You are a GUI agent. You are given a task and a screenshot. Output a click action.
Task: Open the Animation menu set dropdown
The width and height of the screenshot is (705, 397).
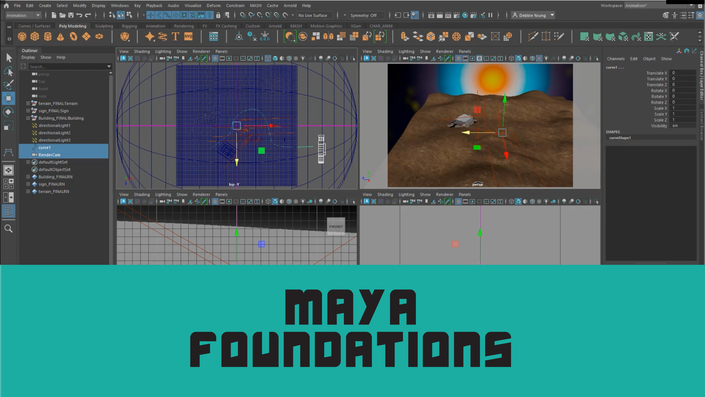pyautogui.click(x=23, y=15)
